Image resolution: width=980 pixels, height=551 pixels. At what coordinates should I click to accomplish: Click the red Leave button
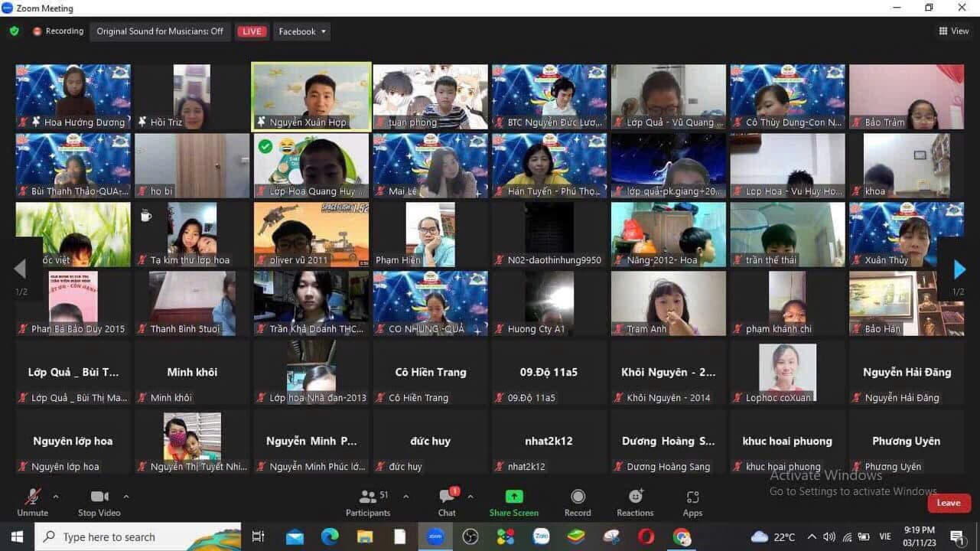pyautogui.click(x=949, y=503)
